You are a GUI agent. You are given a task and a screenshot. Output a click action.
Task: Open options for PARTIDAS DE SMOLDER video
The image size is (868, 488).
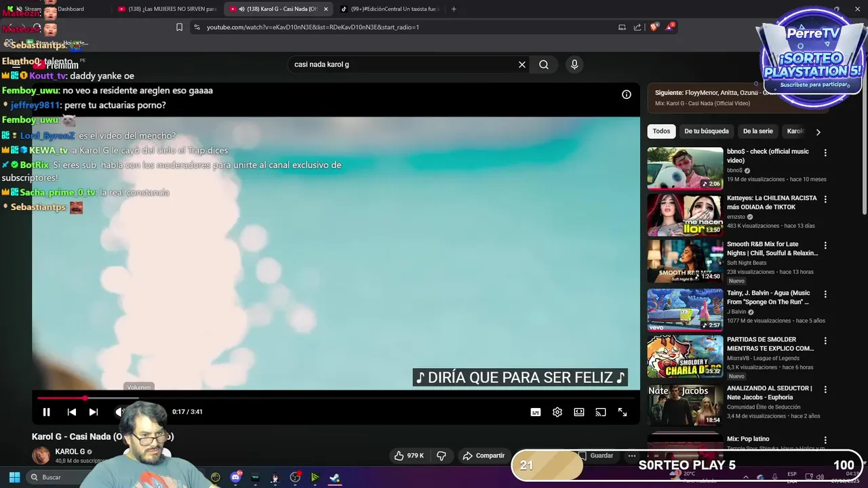(x=825, y=341)
